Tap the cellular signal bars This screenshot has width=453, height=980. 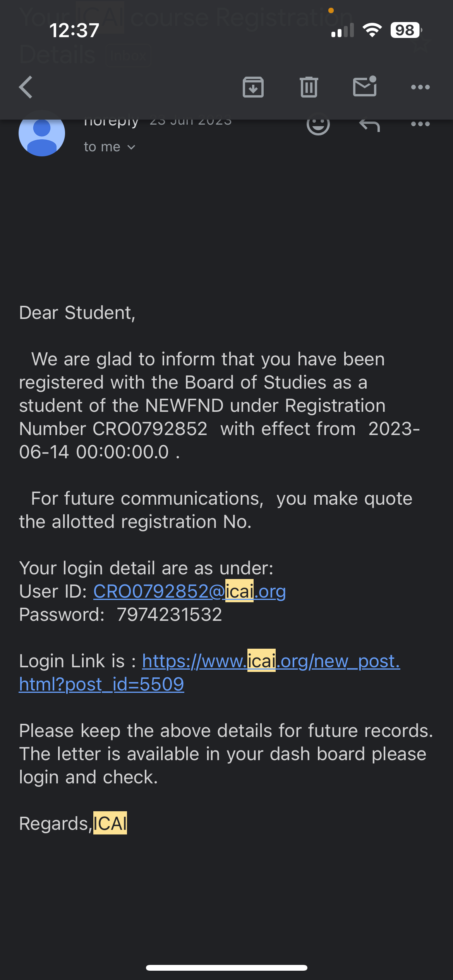(343, 30)
